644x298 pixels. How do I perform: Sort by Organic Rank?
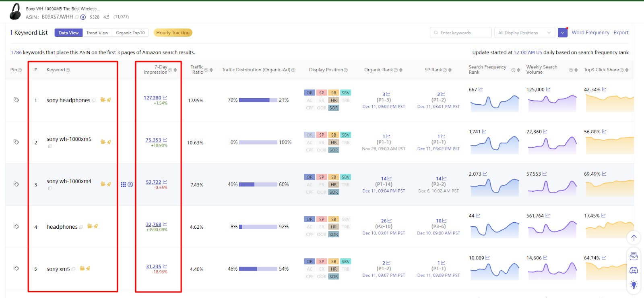pos(401,70)
